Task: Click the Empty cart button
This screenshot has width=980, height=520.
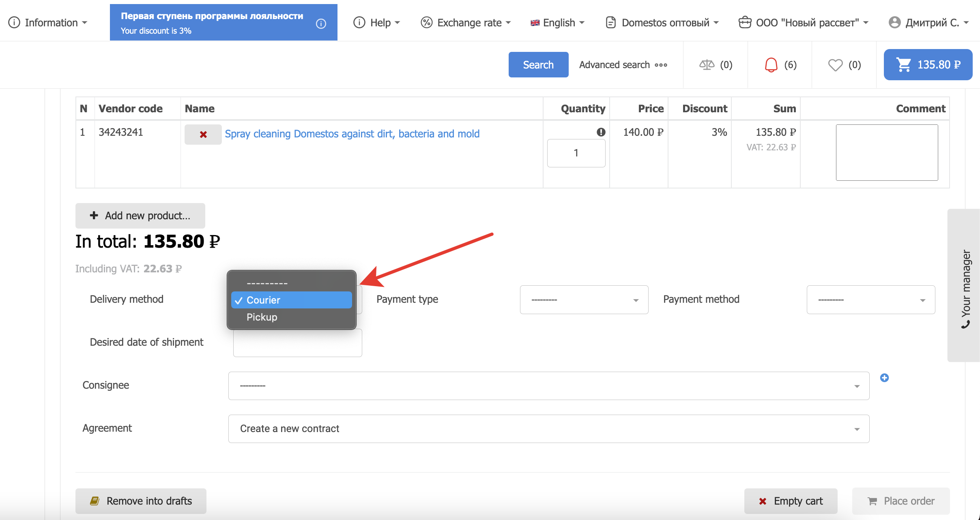Action: [x=791, y=501]
